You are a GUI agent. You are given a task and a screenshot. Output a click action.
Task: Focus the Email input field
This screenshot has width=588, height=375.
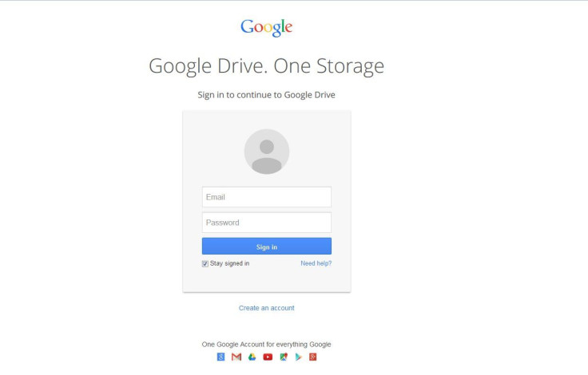tap(267, 197)
